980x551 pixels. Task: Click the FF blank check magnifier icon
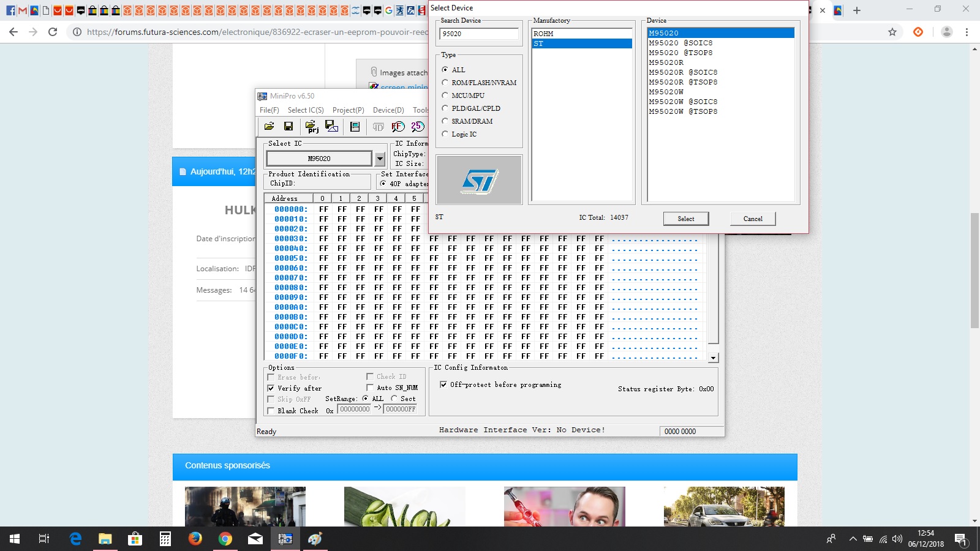pyautogui.click(x=398, y=126)
